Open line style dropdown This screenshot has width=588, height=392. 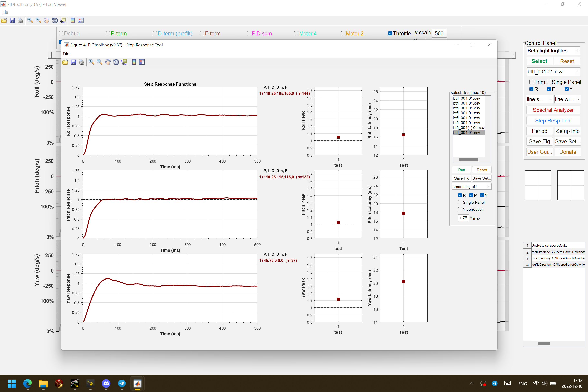tap(539, 99)
